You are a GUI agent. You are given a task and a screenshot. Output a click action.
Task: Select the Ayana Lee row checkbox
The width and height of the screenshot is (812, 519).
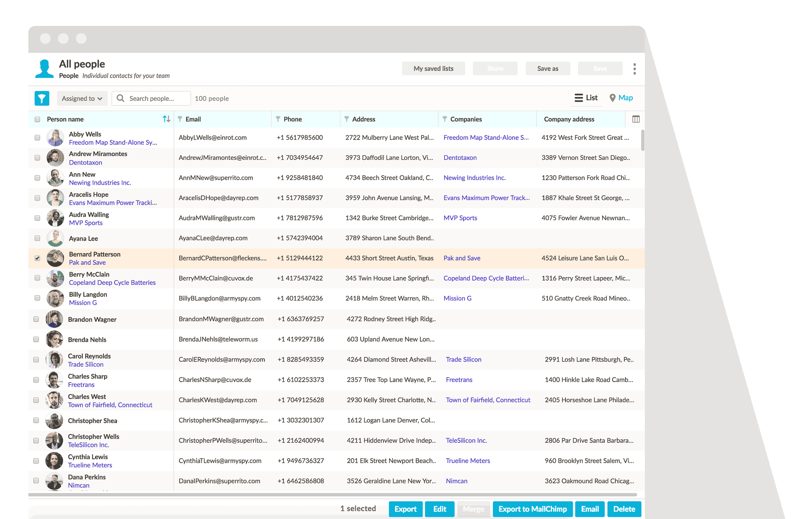click(x=37, y=238)
